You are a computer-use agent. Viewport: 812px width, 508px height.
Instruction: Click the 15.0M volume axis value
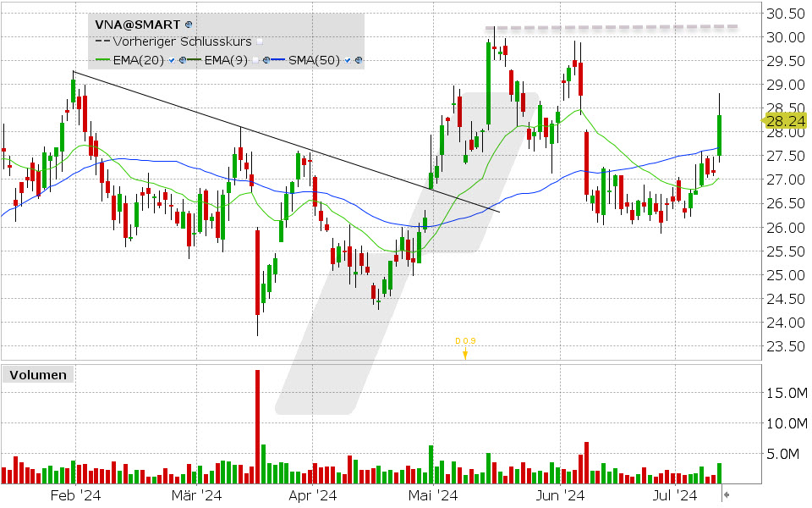[787, 394]
